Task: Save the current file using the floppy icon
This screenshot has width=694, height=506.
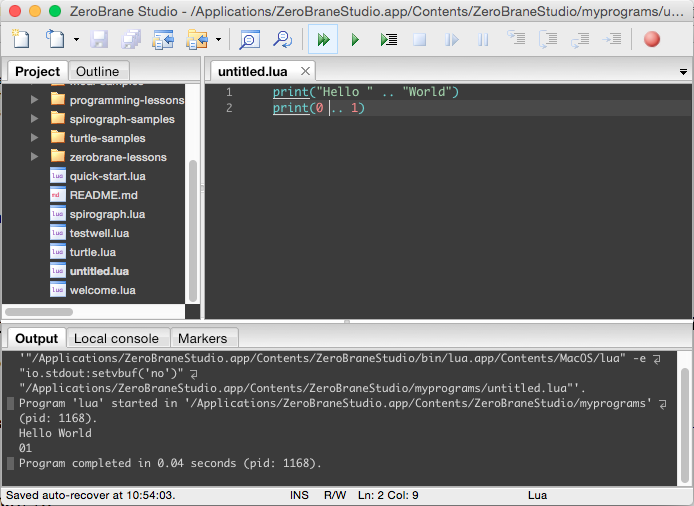Action: point(99,39)
